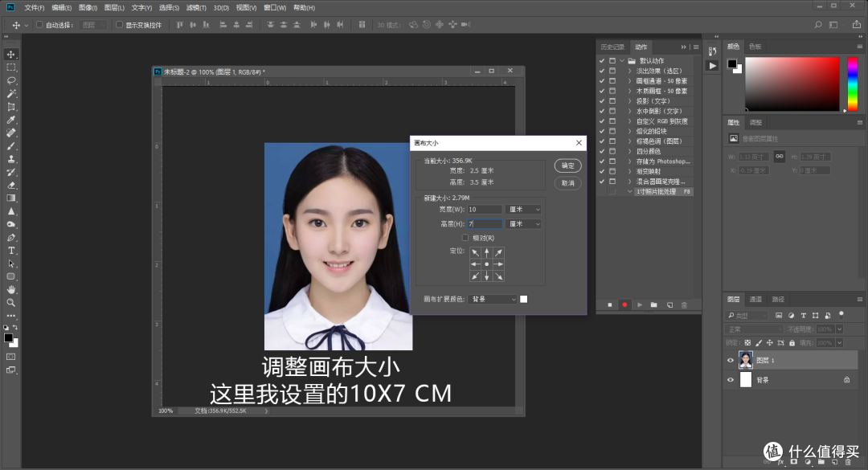Click the stop recording button in Actions panel
This screenshot has height=470, width=868.
tap(608, 304)
